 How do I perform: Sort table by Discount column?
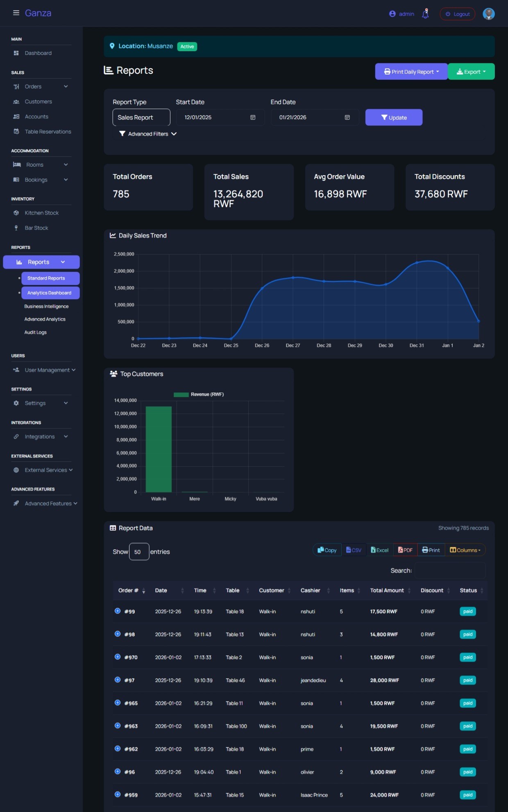tap(435, 591)
